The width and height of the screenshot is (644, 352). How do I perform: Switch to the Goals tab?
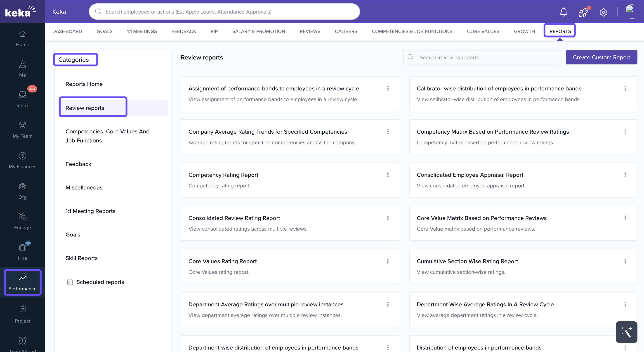pos(104,31)
